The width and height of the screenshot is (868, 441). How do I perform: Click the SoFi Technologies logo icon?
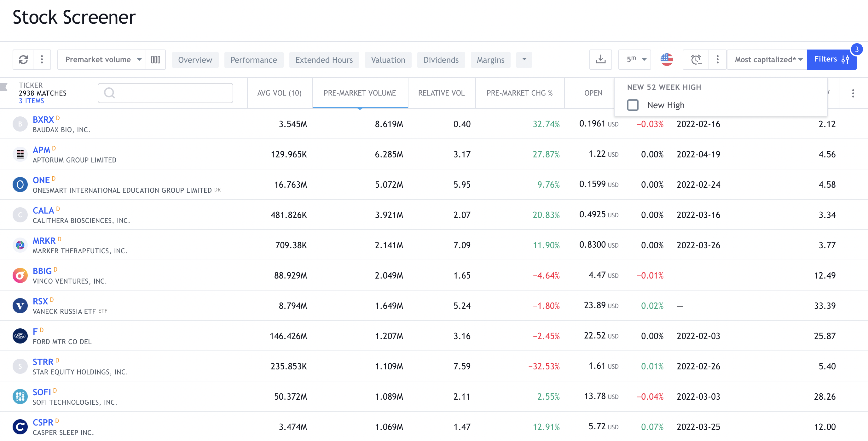point(20,397)
